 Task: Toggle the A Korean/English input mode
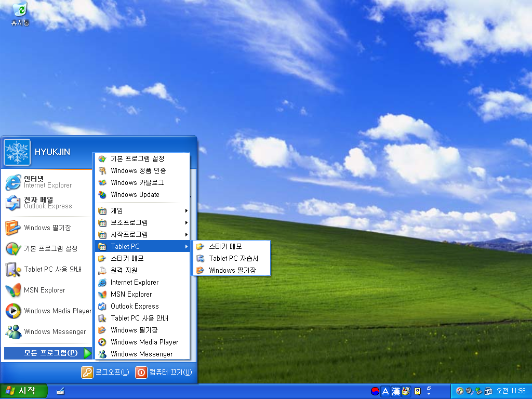tap(385, 391)
